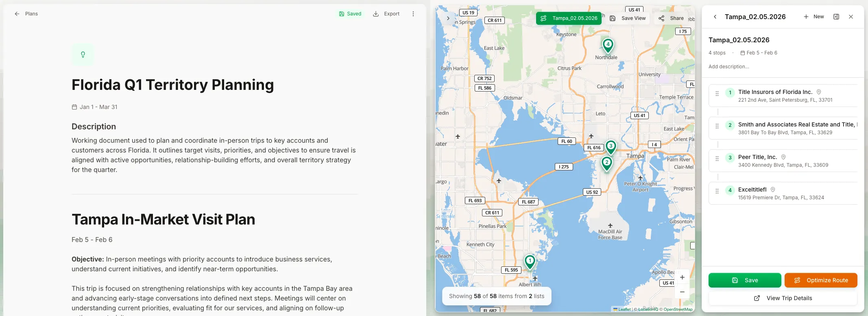Grab drag handle for Smith and Associates stop
The height and width of the screenshot is (316, 868).
tap(717, 126)
